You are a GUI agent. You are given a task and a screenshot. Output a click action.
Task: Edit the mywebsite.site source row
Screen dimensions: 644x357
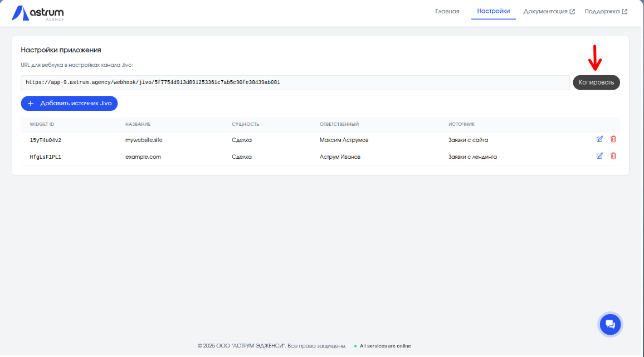pyautogui.click(x=599, y=139)
